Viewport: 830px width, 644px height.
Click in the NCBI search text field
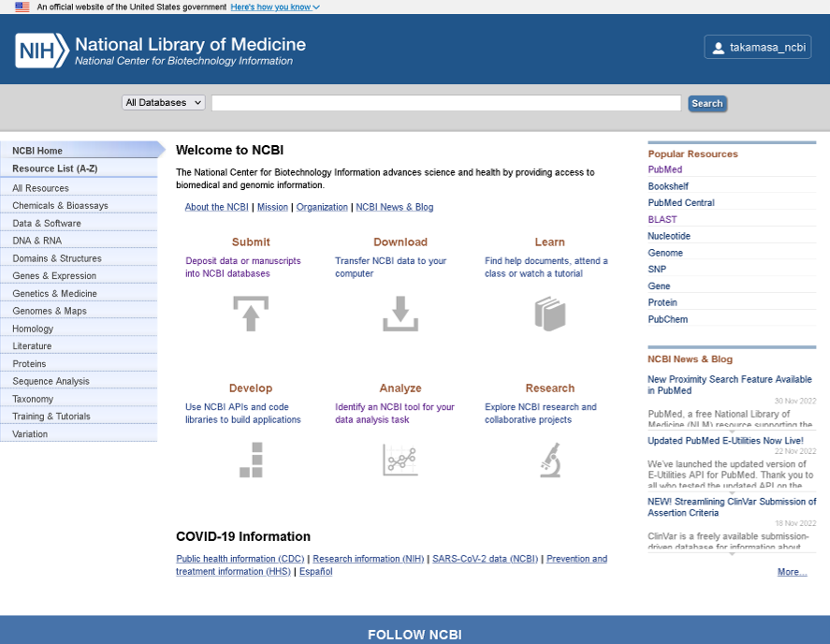pos(446,103)
